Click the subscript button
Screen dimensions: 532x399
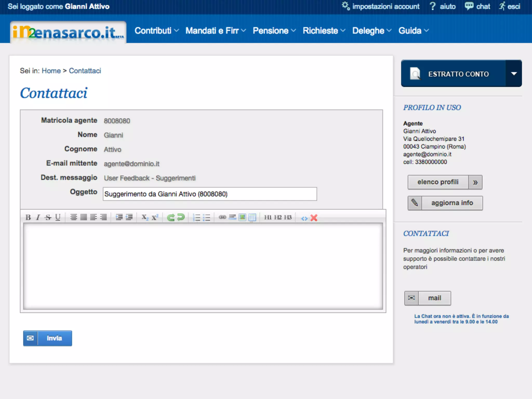(x=145, y=217)
